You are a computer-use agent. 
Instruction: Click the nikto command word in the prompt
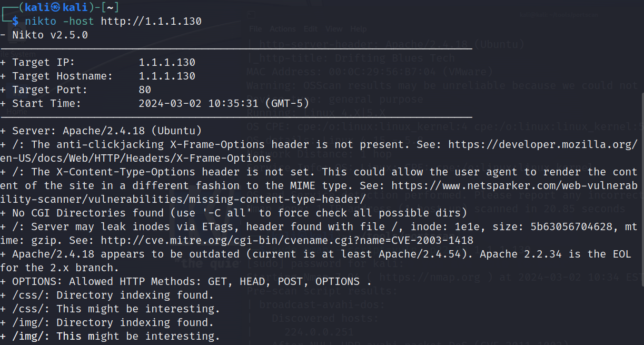click(x=41, y=21)
